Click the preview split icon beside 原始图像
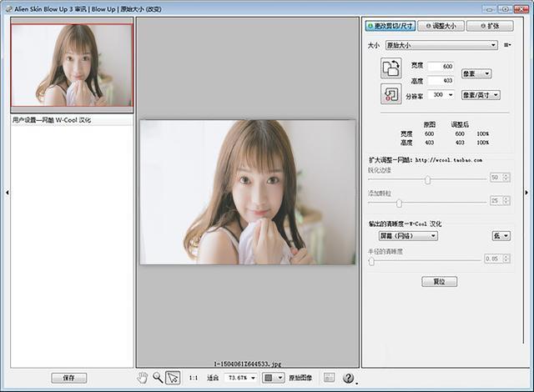The image size is (534, 392). pos(329,378)
